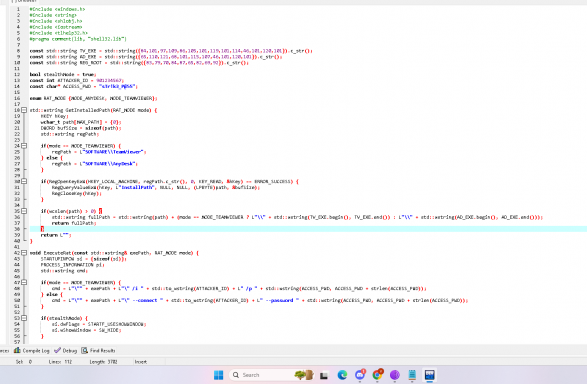Viewport: 587px width, 384px height.
Task: Collapse the fold at line 42
Action: coord(24,253)
